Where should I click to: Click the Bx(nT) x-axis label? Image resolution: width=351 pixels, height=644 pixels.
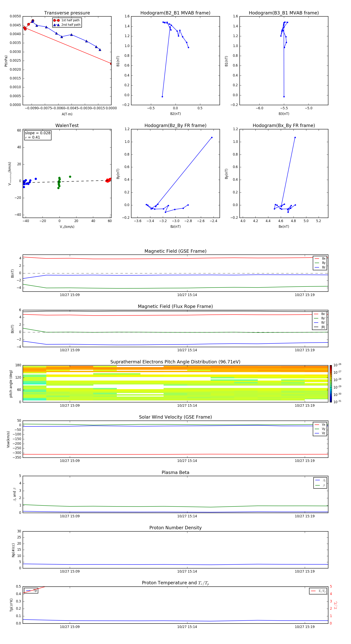point(284,227)
